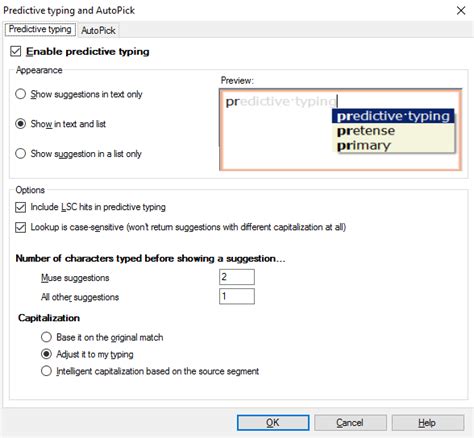Toggle Enable predictive typing checkbox
Image resolution: width=474 pixels, height=438 pixels.
click(16, 51)
